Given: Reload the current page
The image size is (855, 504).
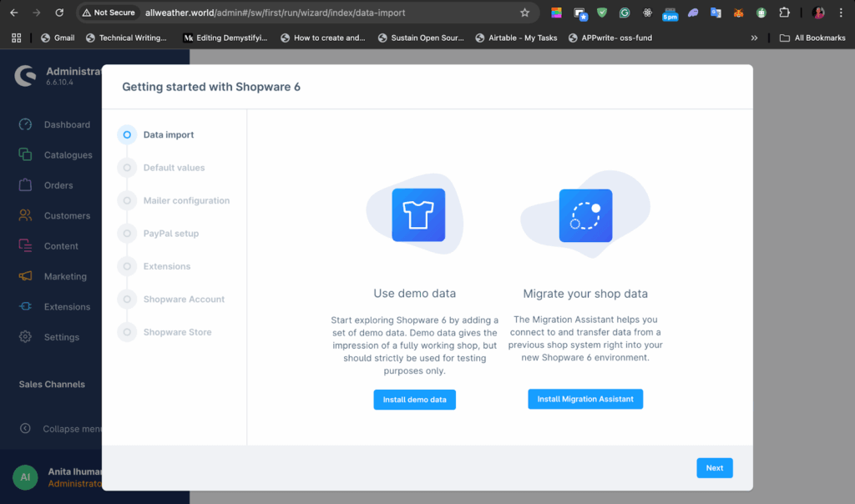Looking at the screenshot, I should pos(59,13).
